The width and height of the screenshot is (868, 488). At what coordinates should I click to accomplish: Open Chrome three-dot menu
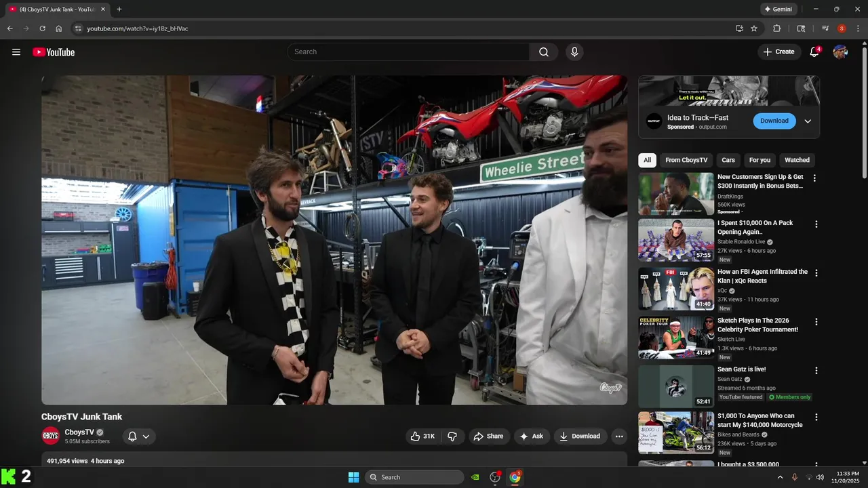[x=858, y=28]
